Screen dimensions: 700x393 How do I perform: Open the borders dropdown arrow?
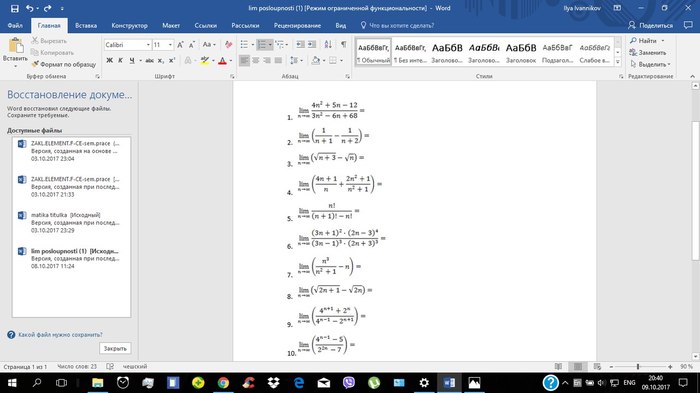342,60
